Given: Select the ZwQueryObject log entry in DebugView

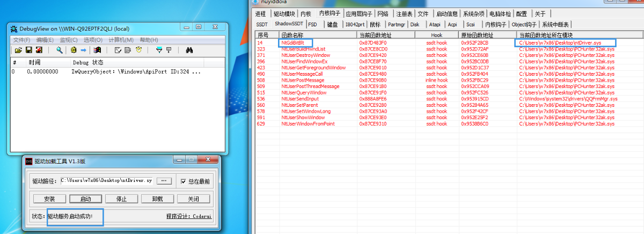Looking at the screenshot, I should 117,71.
